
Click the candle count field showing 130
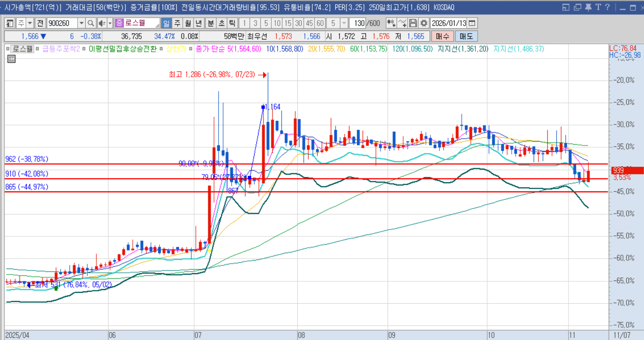358,23
